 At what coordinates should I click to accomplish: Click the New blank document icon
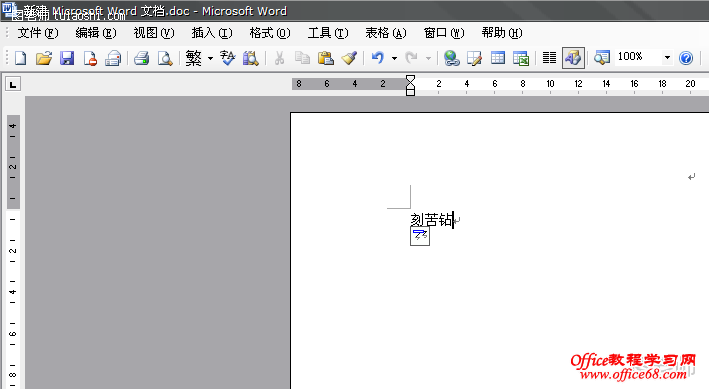pyautogui.click(x=20, y=58)
